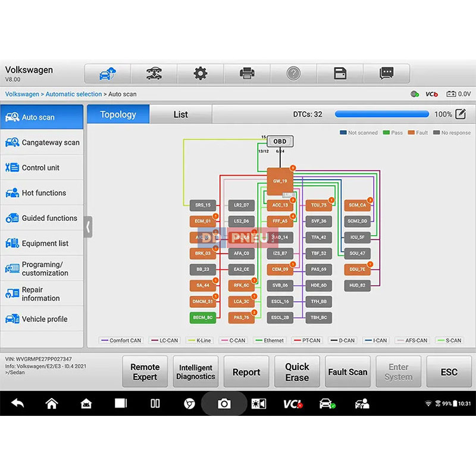Click the scan progress bar
Screen dimensions: 476x476
tap(380, 114)
